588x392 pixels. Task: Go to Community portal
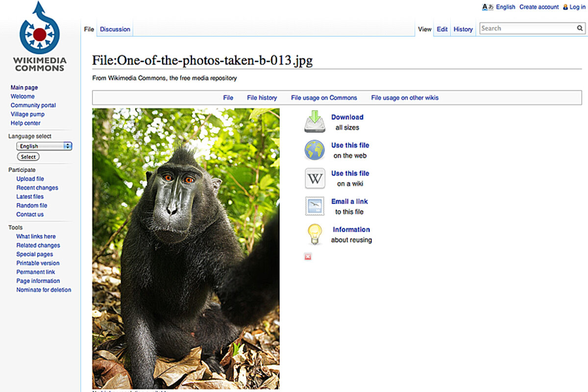point(33,105)
